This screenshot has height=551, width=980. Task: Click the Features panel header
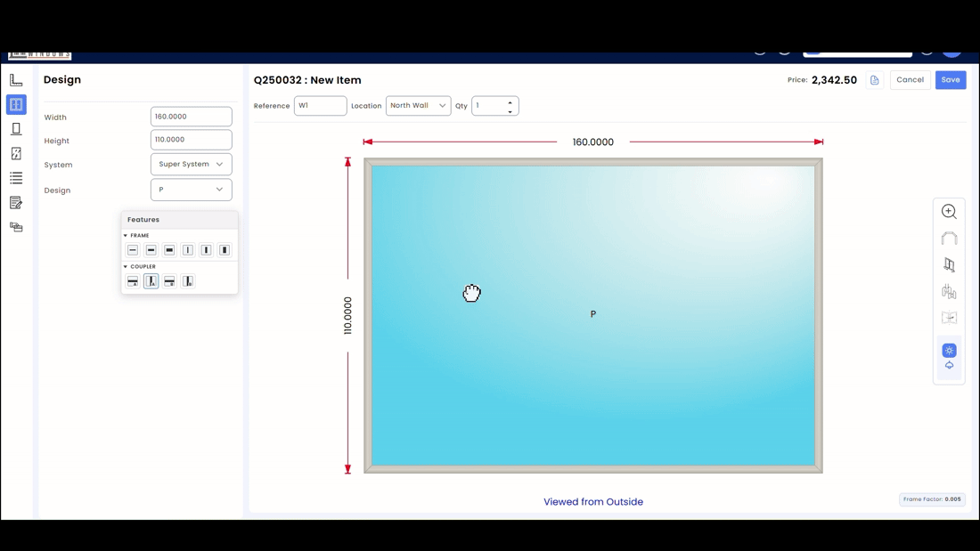click(179, 220)
